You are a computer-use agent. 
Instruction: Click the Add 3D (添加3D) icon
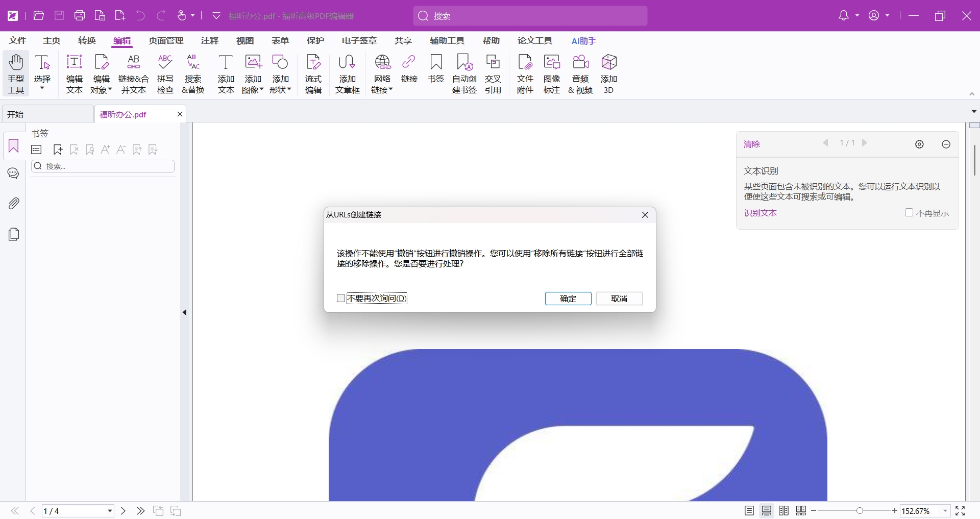pyautogui.click(x=608, y=74)
